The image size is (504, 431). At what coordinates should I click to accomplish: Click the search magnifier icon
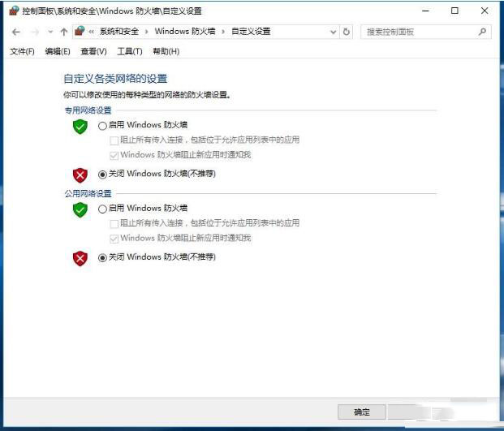(x=482, y=32)
